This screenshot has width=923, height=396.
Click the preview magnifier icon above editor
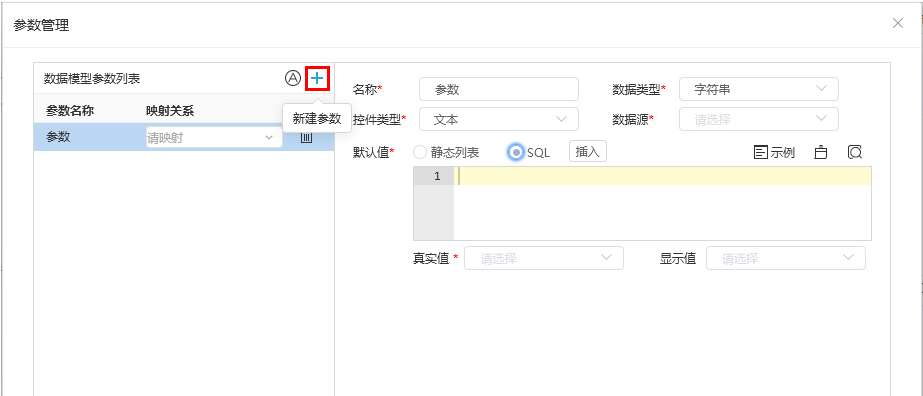coord(855,152)
